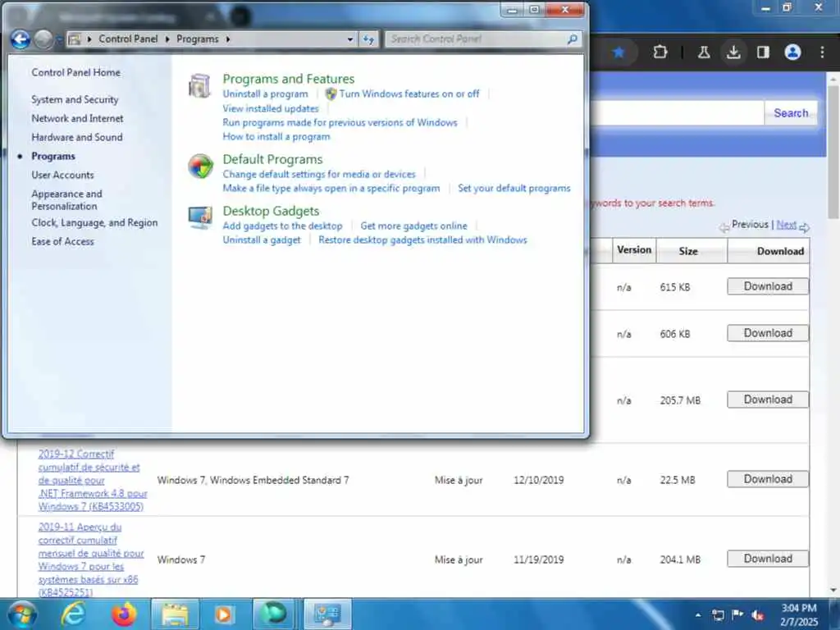
Task: Launch Internet Explorer from the taskbar
Action: click(73, 614)
